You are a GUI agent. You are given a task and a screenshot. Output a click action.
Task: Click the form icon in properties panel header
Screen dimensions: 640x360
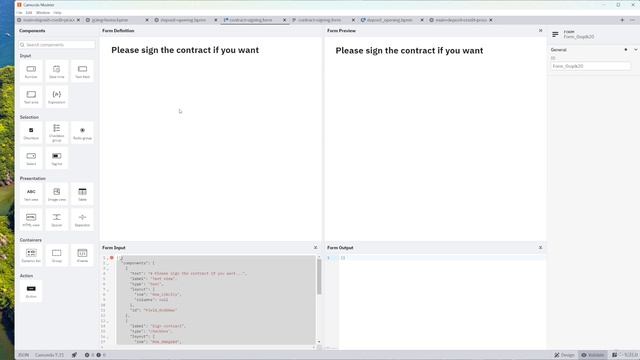click(x=555, y=34)
